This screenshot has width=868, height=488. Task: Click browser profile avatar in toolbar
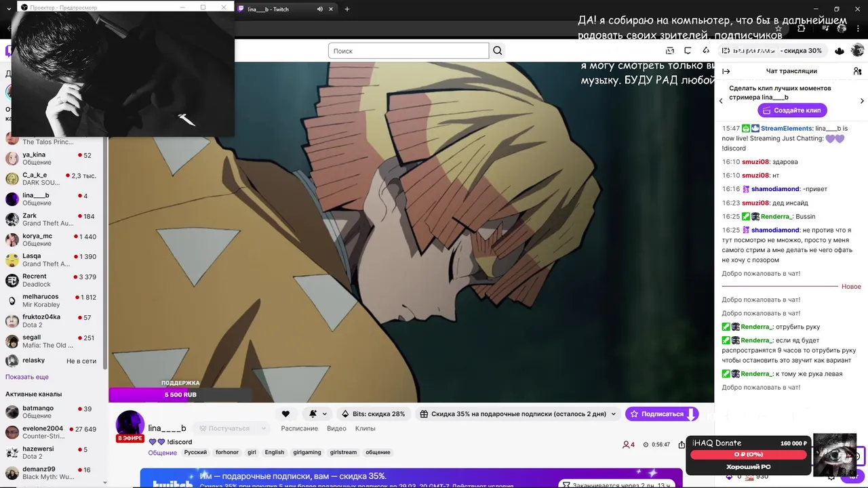coord(842,28)
